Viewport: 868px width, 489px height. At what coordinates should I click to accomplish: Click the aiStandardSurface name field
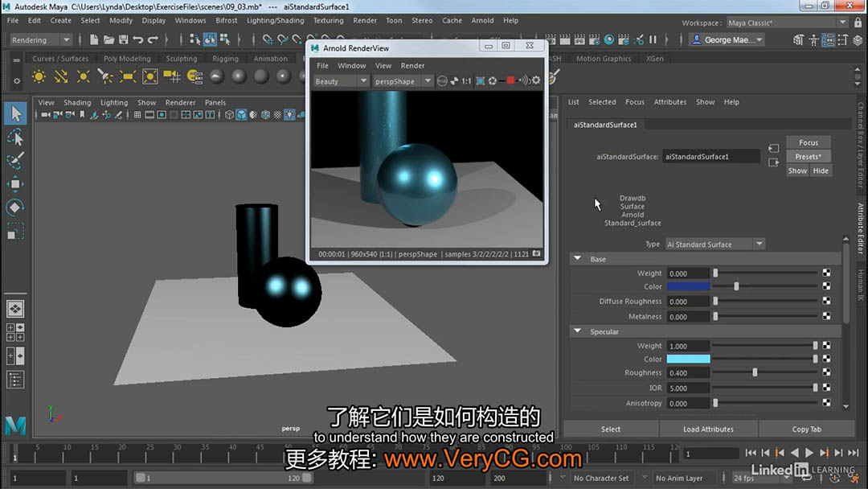(x=710, y=157)
